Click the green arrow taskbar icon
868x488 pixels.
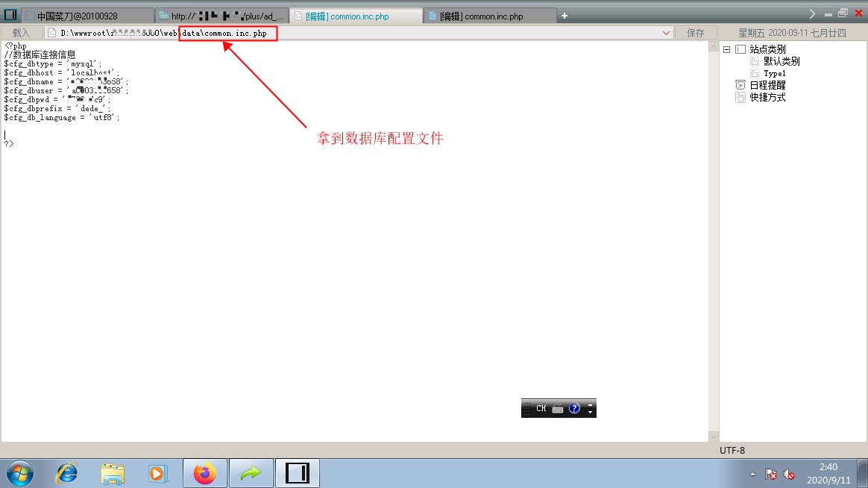251,474
